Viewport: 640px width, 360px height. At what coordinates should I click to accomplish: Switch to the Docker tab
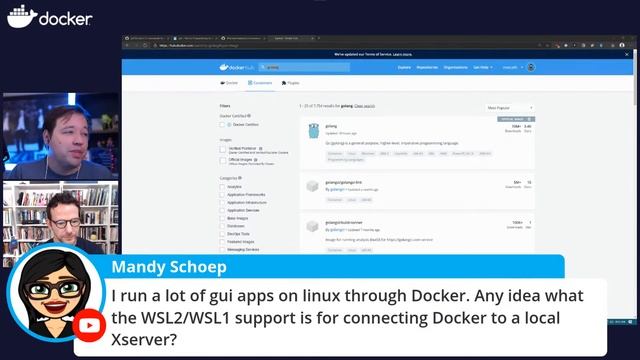229,83
